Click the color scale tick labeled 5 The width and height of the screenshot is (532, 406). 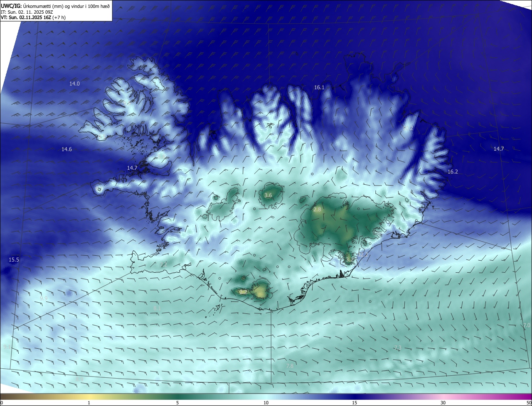[177, 403]
